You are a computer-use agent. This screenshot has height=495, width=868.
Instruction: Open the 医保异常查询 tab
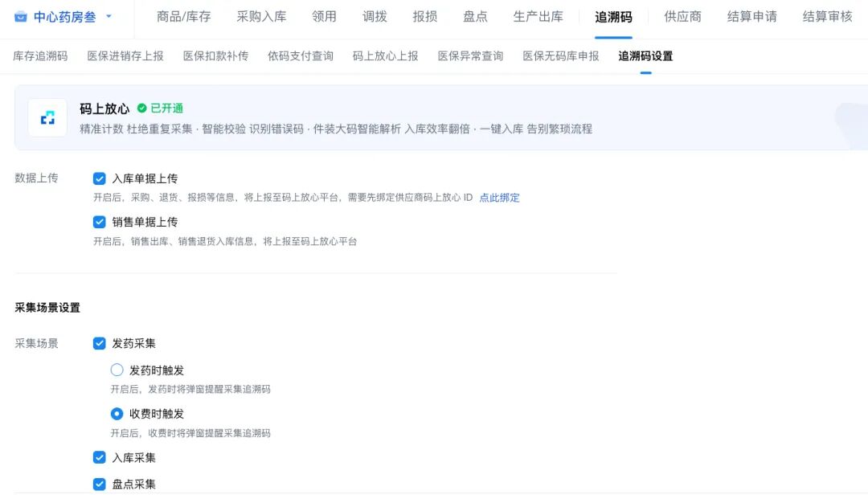(470, 56)
